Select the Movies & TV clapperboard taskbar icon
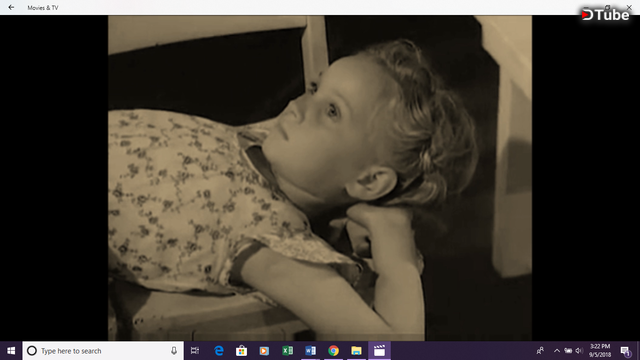 [379, 351]
